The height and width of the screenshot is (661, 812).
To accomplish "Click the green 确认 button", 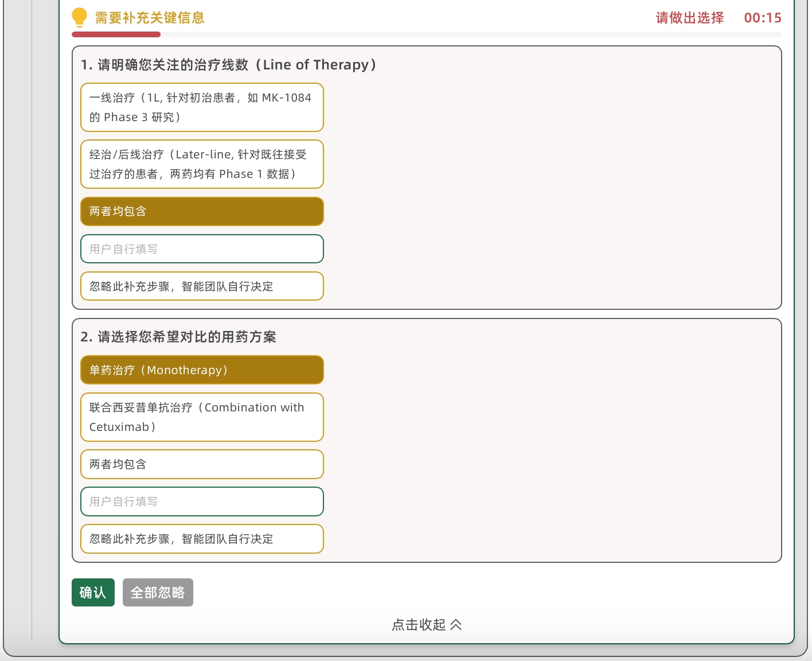I will pos(93,592).
